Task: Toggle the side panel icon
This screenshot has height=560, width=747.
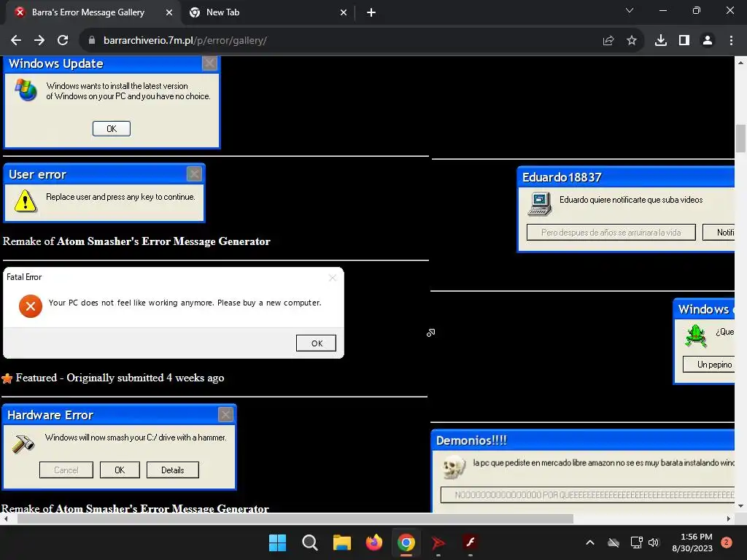Action: 684,41
